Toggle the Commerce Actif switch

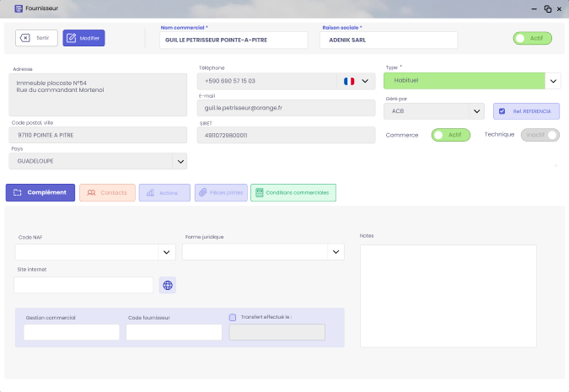click(x=450, y=135)
